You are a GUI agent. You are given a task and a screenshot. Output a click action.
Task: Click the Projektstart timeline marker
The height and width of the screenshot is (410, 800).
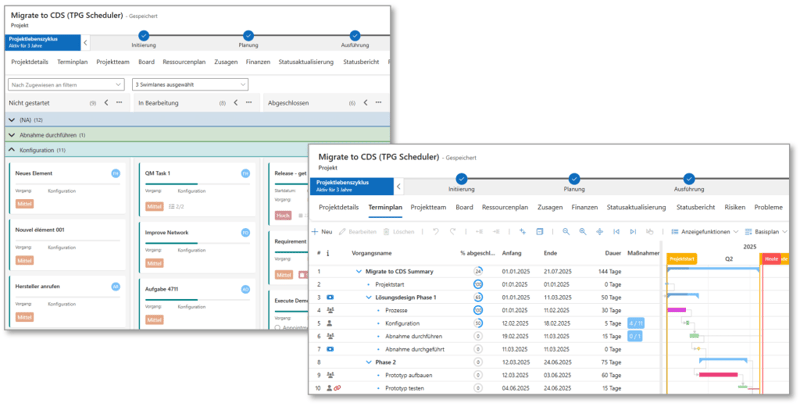[682, 259]
